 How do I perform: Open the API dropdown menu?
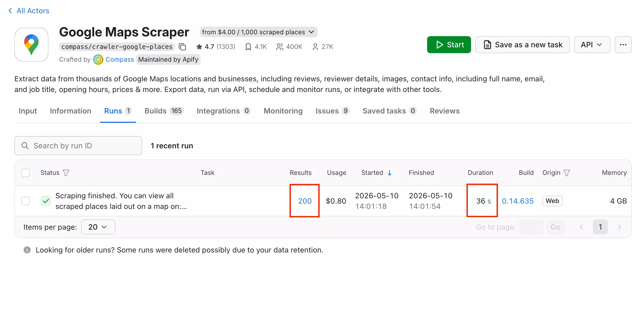pos(592,45)
